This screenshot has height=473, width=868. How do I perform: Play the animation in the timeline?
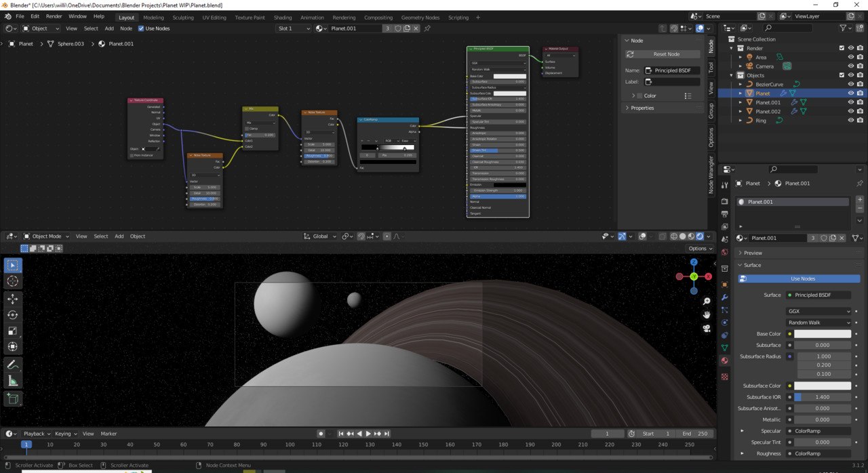coord(368,434)
